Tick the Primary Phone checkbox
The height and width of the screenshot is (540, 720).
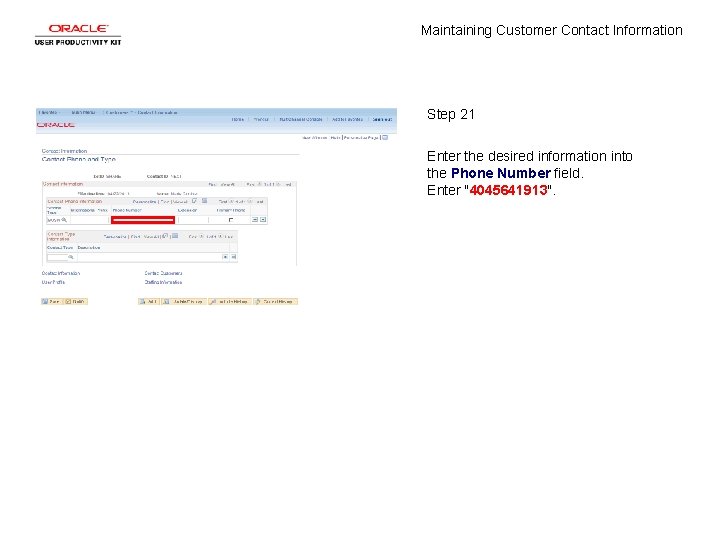click(231, 220)
